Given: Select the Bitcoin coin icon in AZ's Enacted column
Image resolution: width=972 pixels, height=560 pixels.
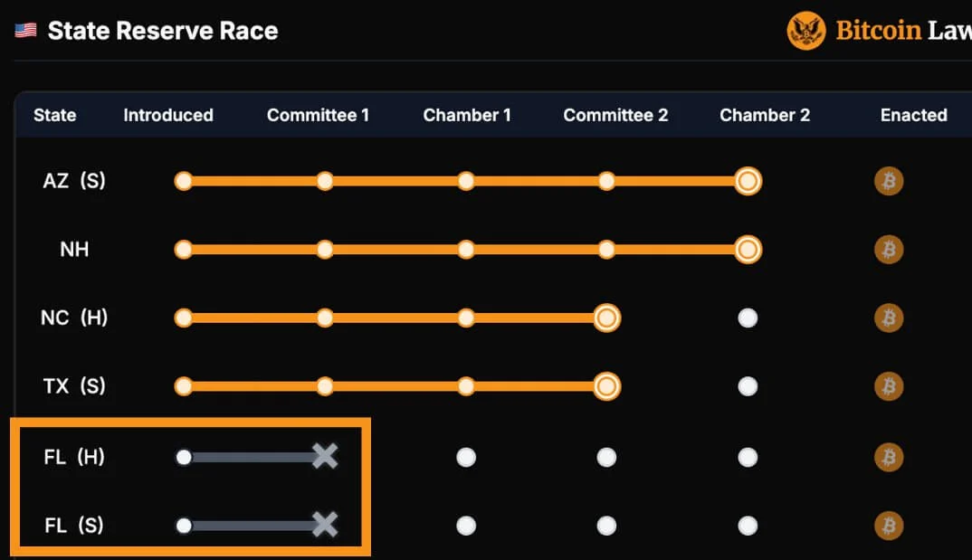Looking at the screenshot, I should tap(889, 181).
